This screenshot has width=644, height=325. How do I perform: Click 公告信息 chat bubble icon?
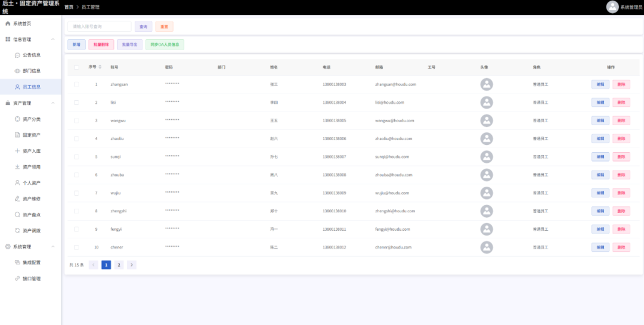[17, 55]
